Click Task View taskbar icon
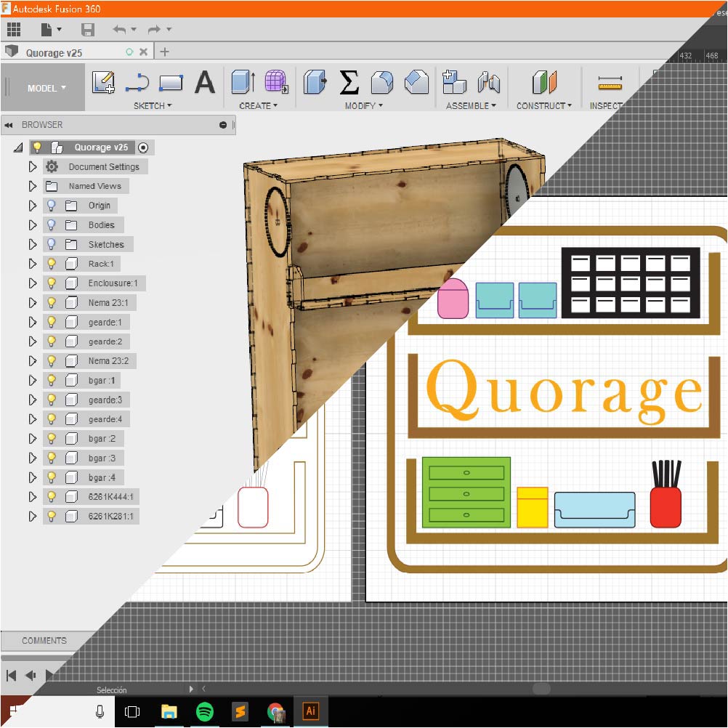This screenshot has height=728, width=728. [x=132, y=711]
